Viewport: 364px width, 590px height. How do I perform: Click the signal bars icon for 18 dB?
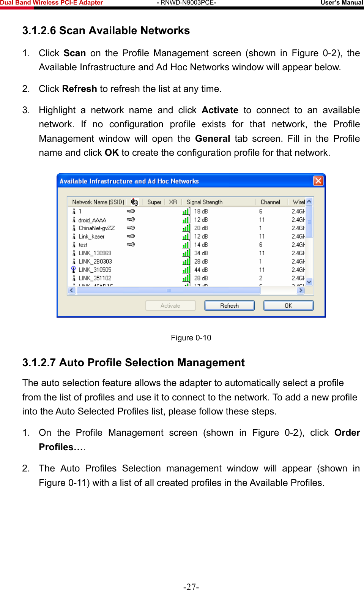click(x=186, y=211)
